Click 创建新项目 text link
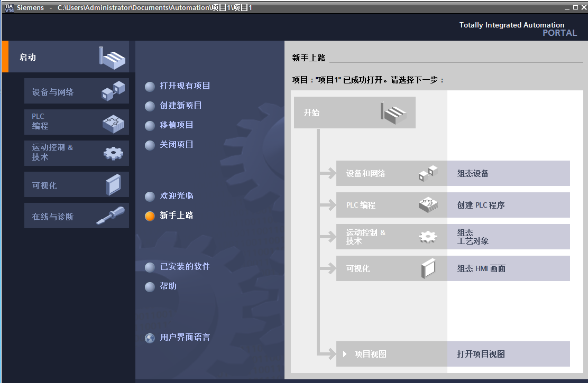Screen dimensions: 588x383 181,105
